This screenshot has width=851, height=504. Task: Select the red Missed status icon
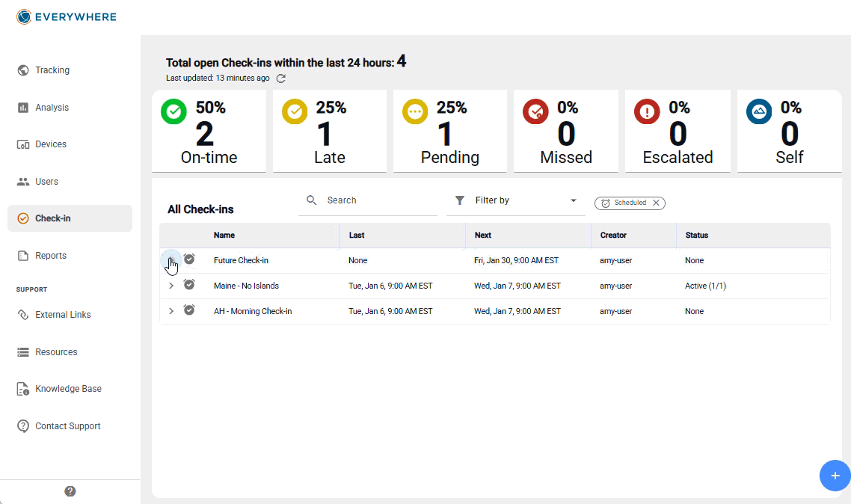(535, 111)
